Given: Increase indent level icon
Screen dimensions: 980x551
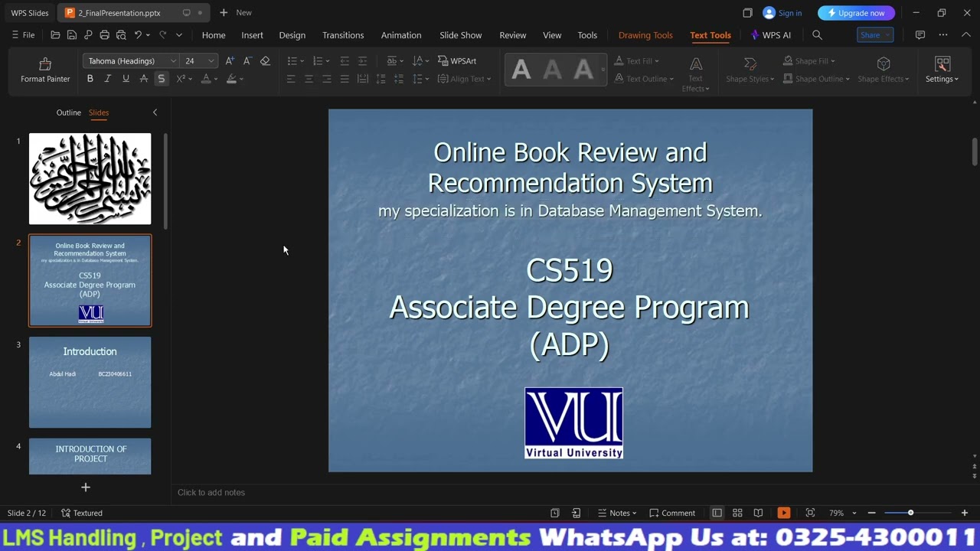Looking at the screenshot, I should click(x=362, y=61).
